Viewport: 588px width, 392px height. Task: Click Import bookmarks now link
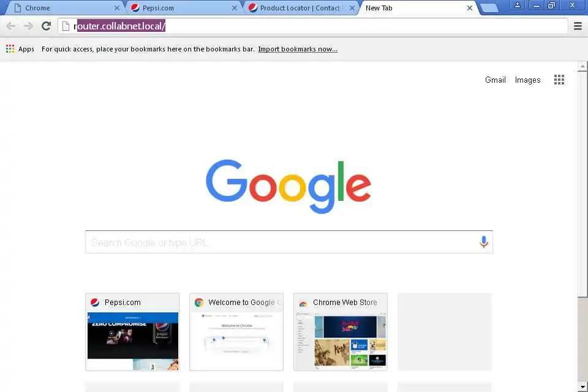tap(298, 49)
